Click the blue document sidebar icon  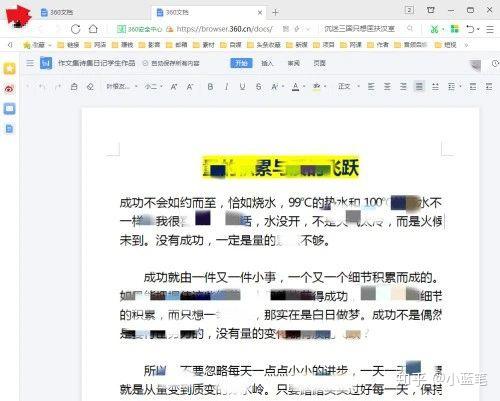pyautogui.click(x=9, y=129)
